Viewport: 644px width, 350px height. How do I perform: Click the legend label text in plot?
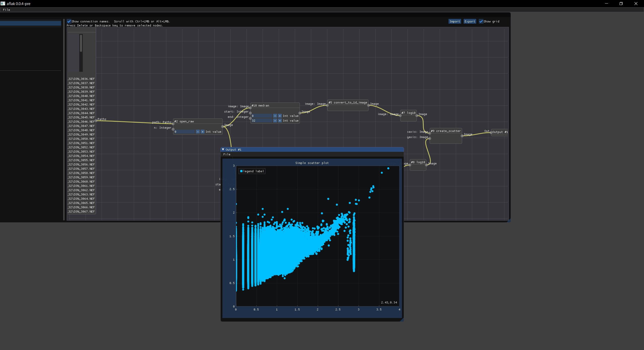(x=254, y=171)
